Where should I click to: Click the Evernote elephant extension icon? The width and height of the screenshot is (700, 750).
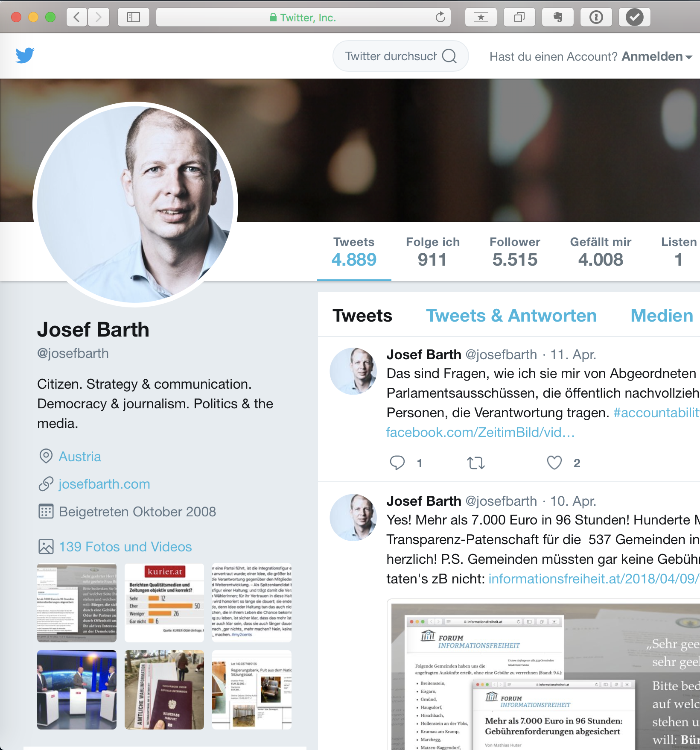click(x=558, y=17)
